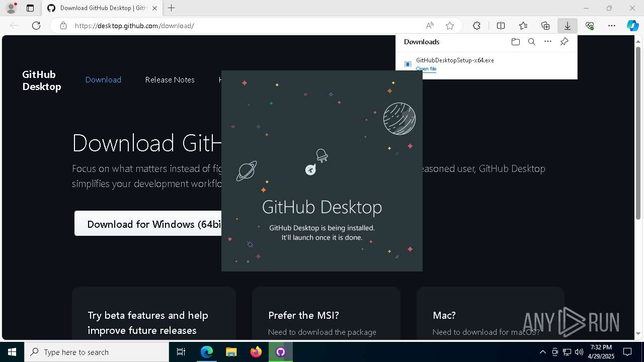Click the Prefer the MSI? card
Screen dimensions: 644x362
pyautogui.click(x=326, y=314)
